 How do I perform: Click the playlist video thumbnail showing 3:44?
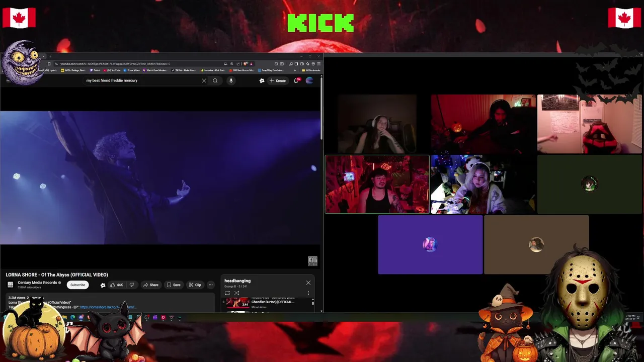(x=237, y=303)
